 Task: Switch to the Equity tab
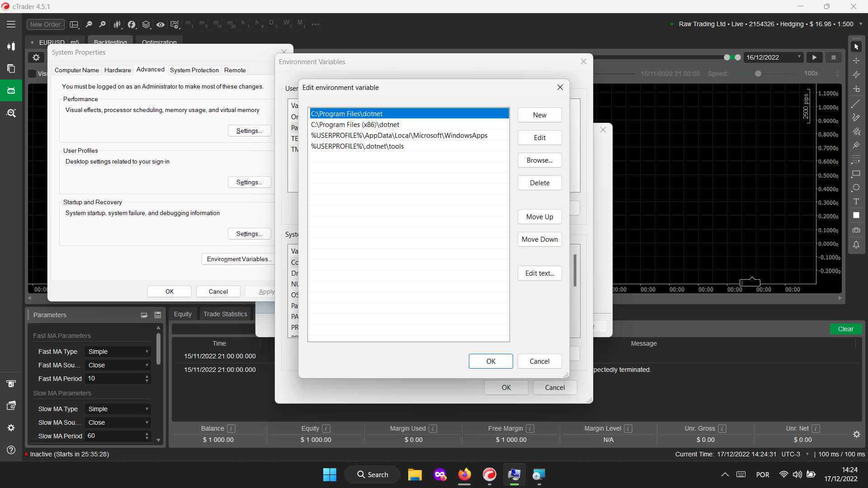point(183,314)
